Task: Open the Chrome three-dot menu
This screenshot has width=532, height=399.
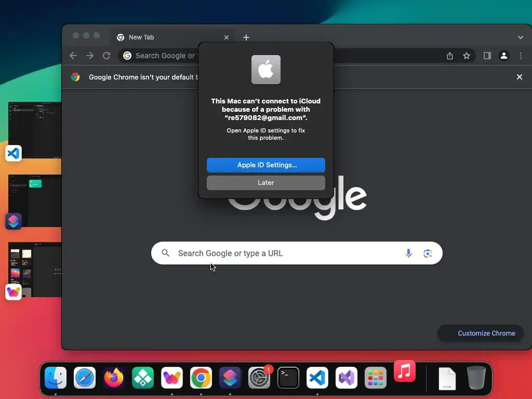Action: pyautogui.click(x=521, y=56)
